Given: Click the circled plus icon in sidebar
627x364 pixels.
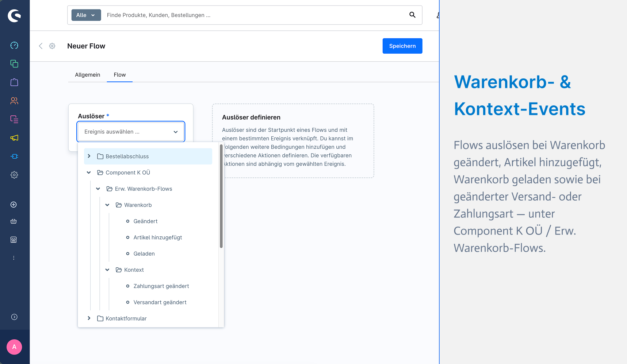Looking at the screenshot, I should click(x=14, y=205).
